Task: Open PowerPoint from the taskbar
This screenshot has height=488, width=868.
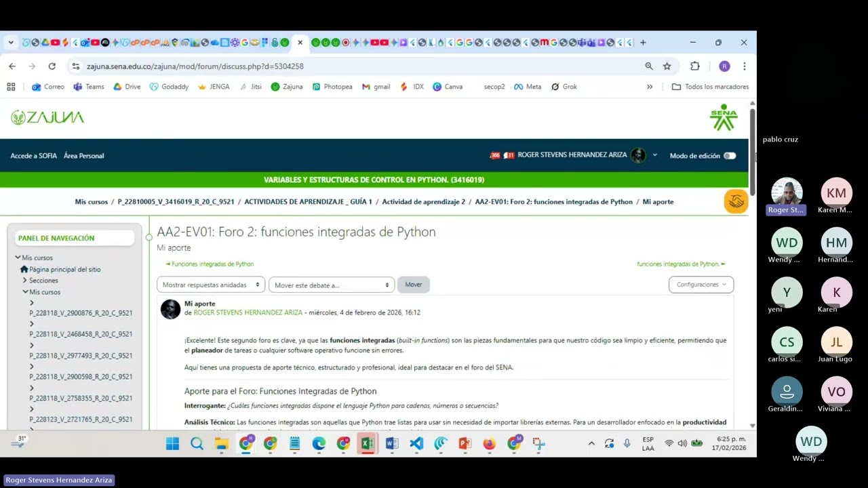Action: click(465, 444)
